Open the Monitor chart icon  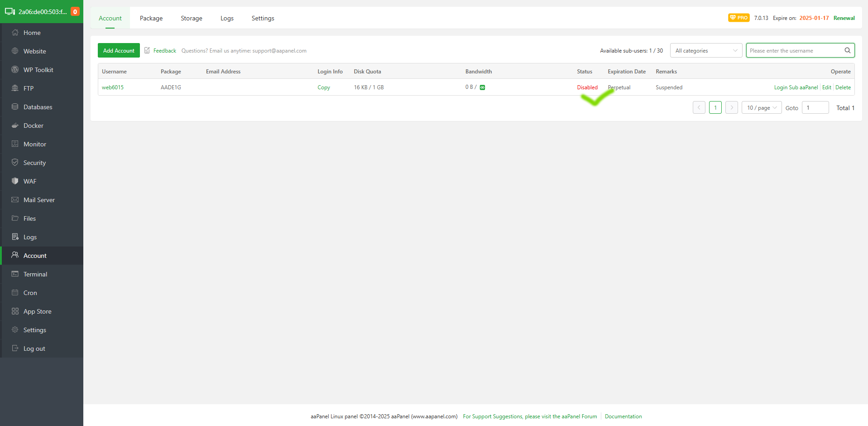(15, 144)
